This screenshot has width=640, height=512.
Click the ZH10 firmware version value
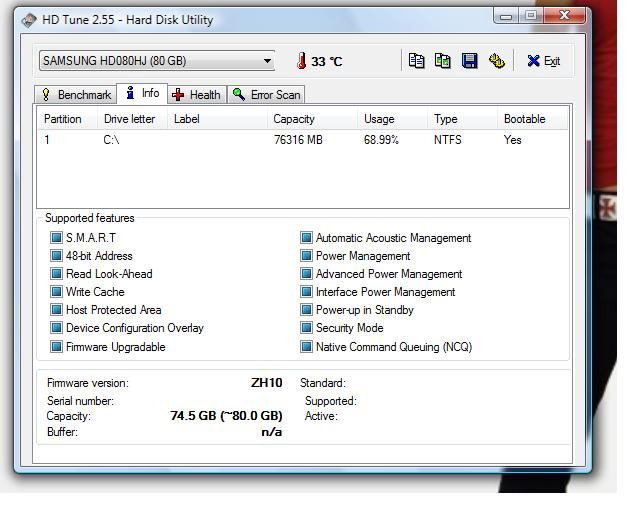click(x=267, y=383)
